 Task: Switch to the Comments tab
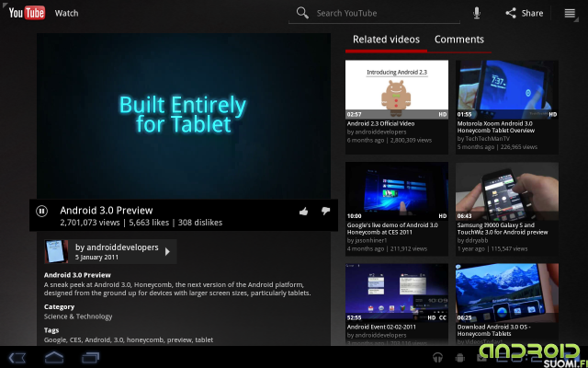[x=459, y=40]
